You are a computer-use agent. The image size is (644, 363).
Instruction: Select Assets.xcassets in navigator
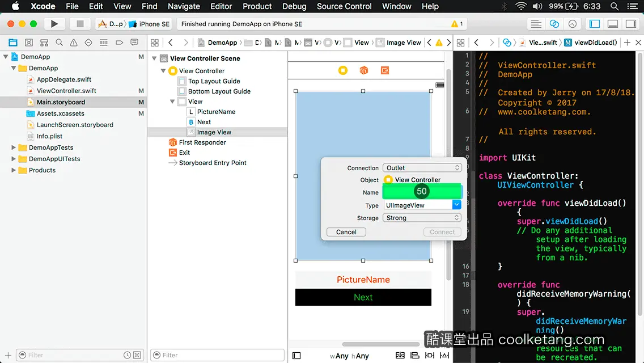coord(60,113)
